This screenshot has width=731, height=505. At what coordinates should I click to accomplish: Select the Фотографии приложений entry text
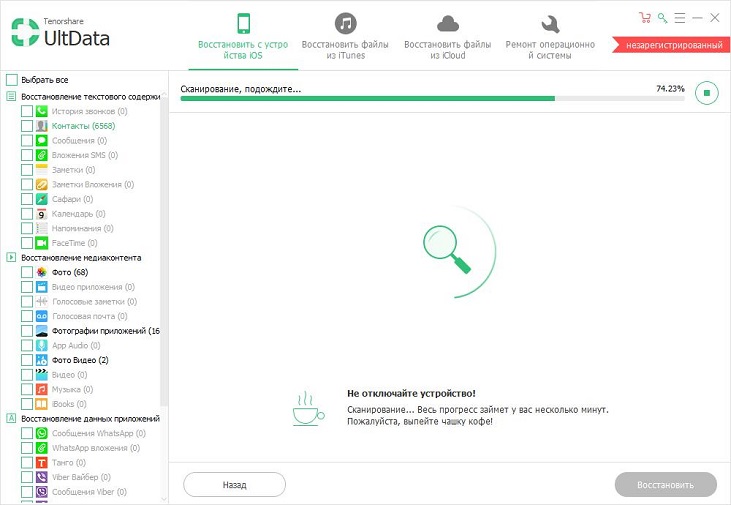coord(106,331)
